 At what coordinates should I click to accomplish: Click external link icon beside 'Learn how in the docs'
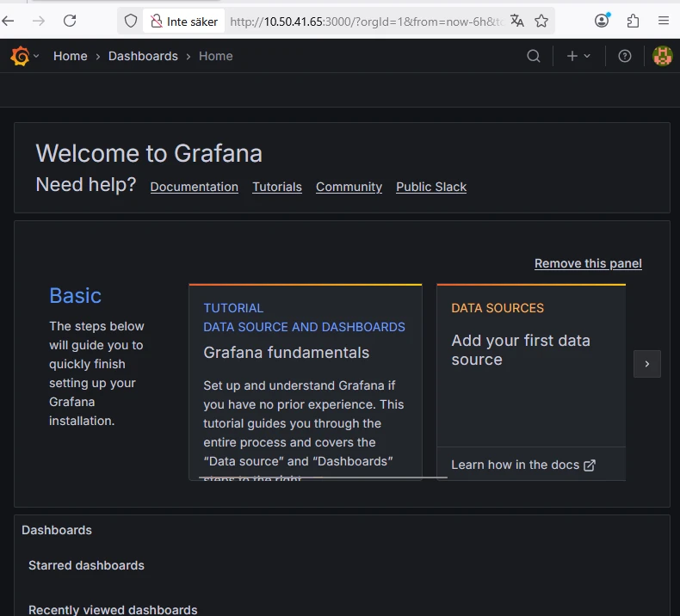pyautogui.click(x=590, y=465)
